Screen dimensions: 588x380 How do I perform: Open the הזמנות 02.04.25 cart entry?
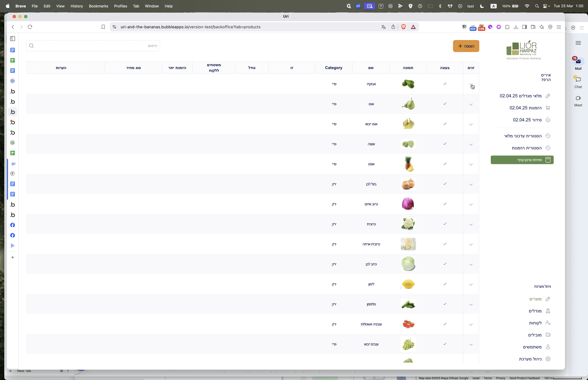tap(530, 108)
